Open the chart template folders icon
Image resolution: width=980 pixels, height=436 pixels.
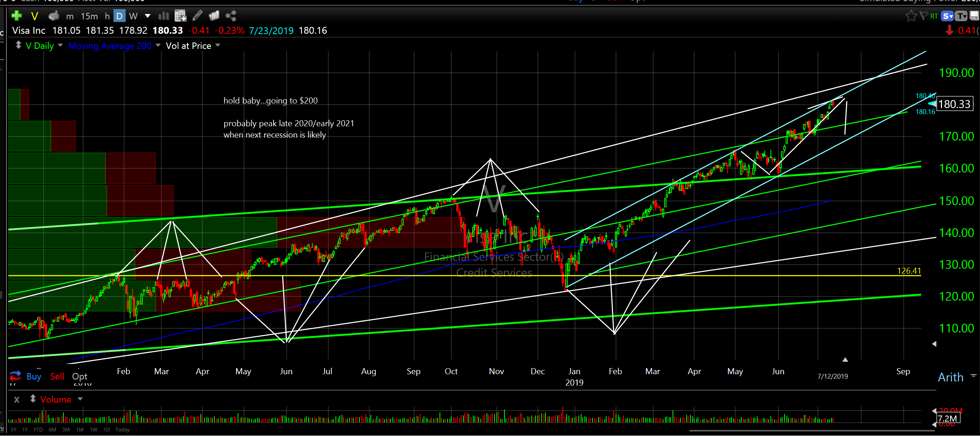[x=214, y=16]
